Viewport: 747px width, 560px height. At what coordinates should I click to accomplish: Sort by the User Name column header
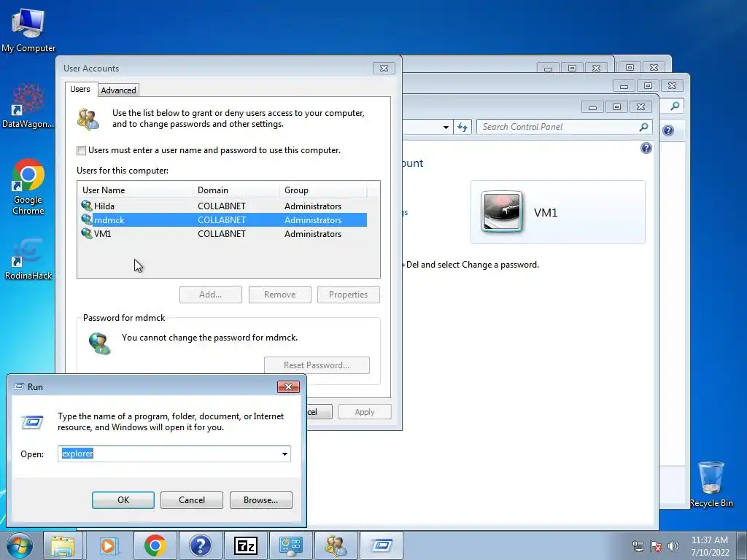[135, 190]
